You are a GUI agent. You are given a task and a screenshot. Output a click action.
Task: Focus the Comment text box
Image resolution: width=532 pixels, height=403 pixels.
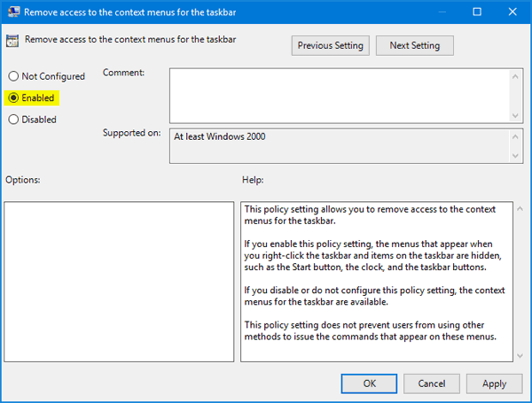[x=337, y=95]
